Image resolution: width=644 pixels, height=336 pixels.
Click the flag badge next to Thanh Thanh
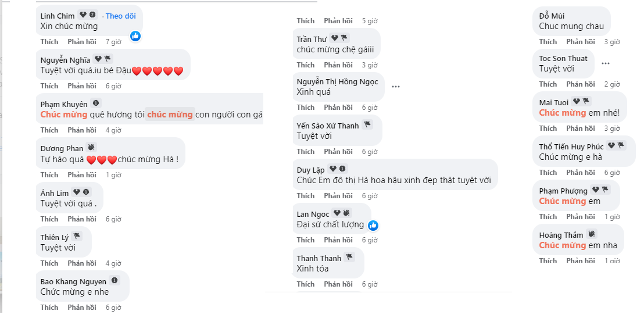349,258
